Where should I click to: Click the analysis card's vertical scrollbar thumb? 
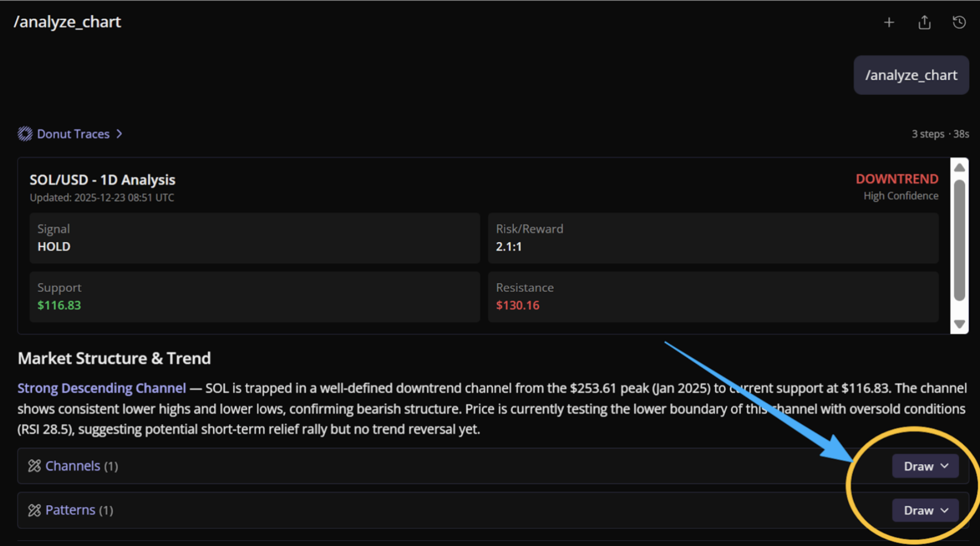pos(959,241)
